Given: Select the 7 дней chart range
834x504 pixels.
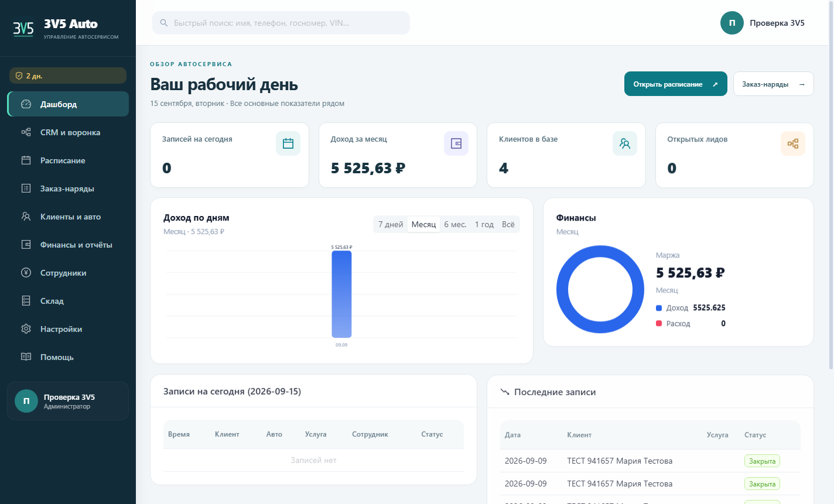Looking at the screenshot, I should tap(391, 224).
